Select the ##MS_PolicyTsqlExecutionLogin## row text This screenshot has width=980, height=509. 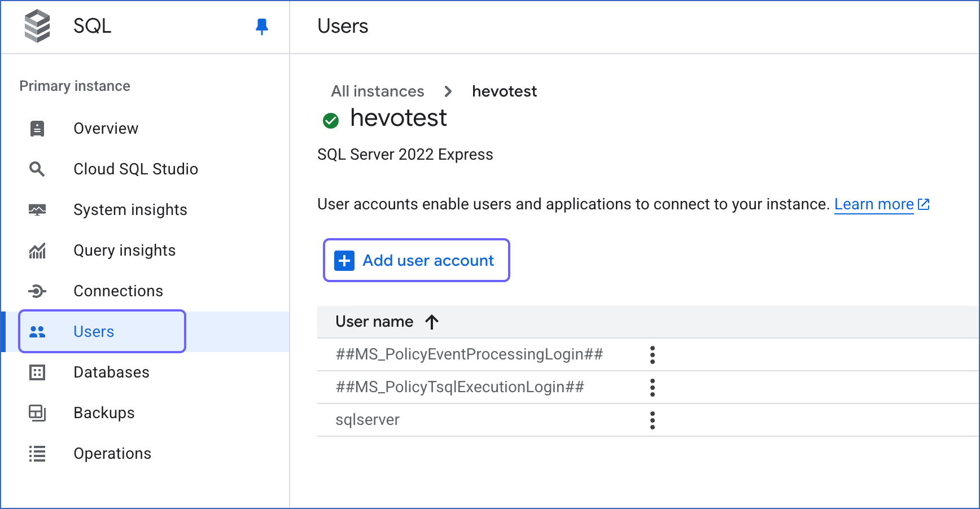(x=460, y=387)
